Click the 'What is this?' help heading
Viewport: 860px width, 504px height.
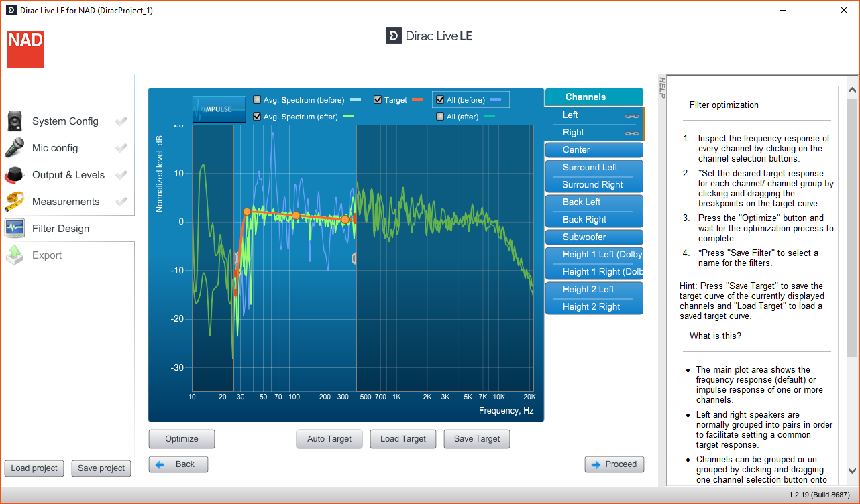[x=716, y=336]
